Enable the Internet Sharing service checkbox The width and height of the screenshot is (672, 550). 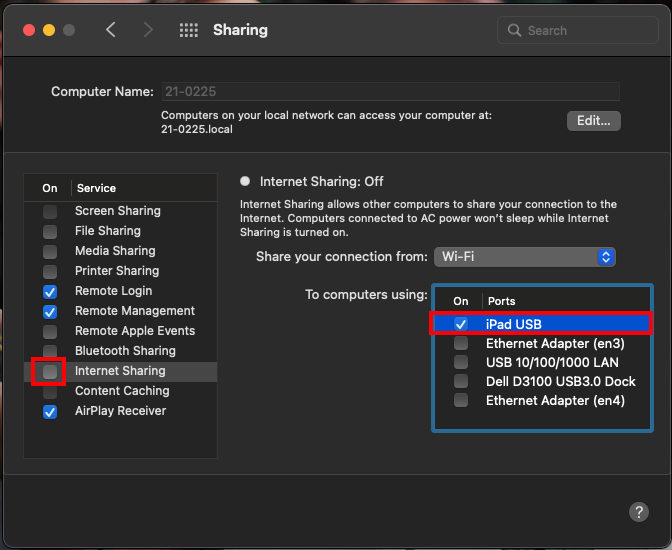[x=50, y=371]
